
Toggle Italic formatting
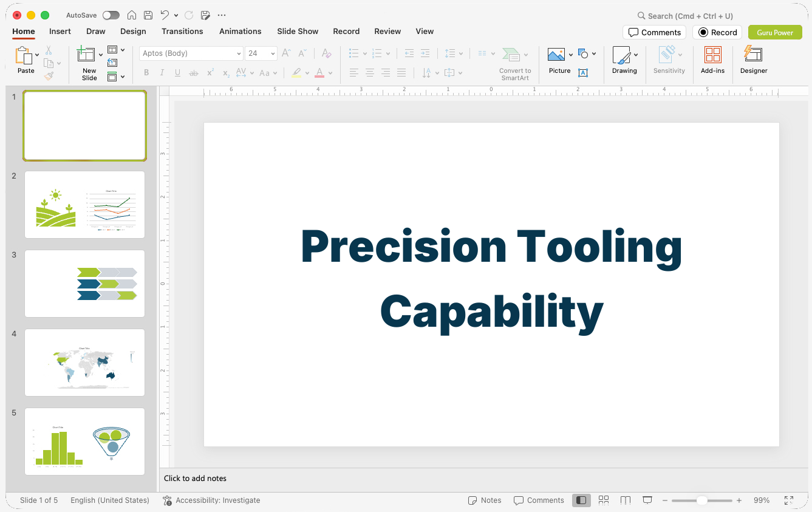[x=162, y=73]
